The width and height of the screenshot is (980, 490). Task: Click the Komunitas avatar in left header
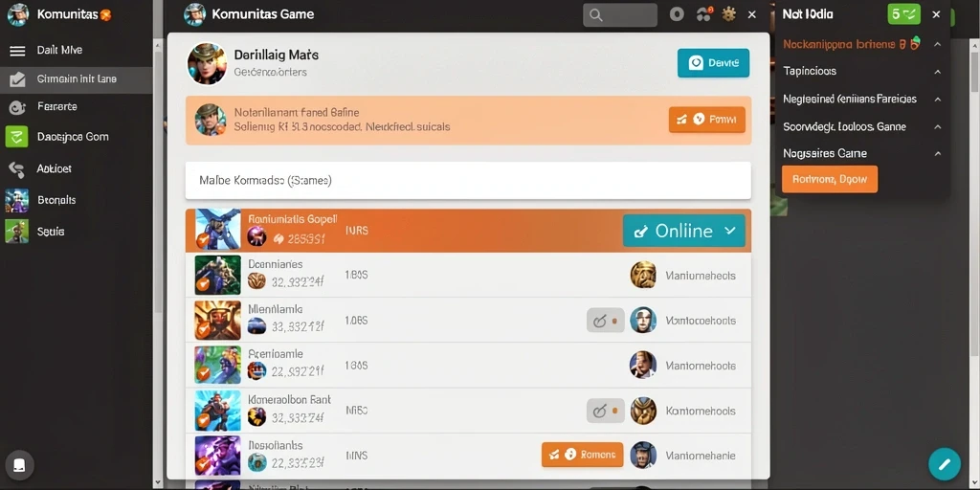[x=18, y=14]
